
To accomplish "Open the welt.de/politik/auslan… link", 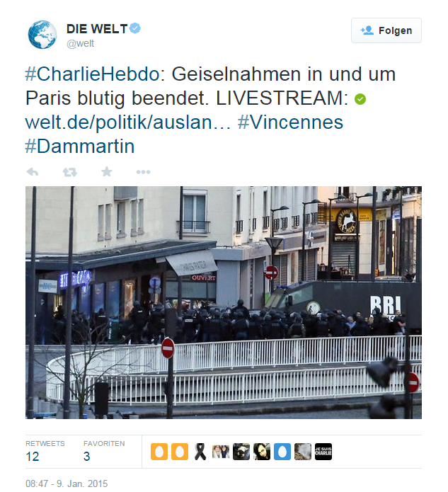I will (128, 122).
